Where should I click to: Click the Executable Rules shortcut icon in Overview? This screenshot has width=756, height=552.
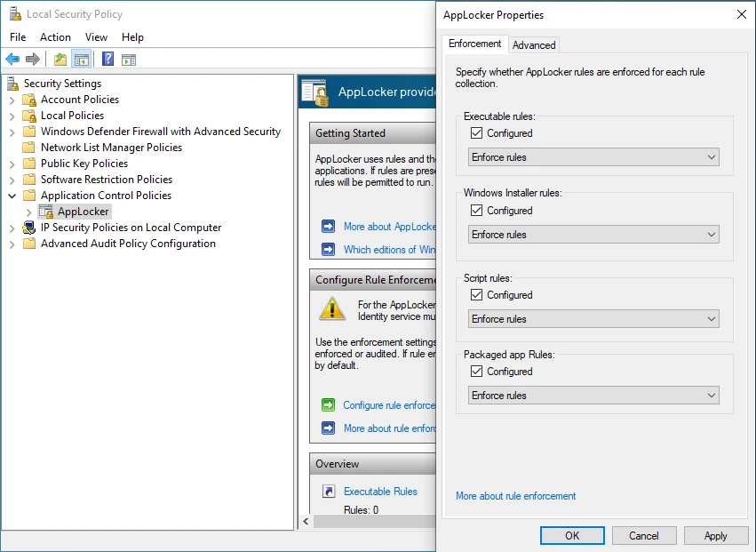329,492
